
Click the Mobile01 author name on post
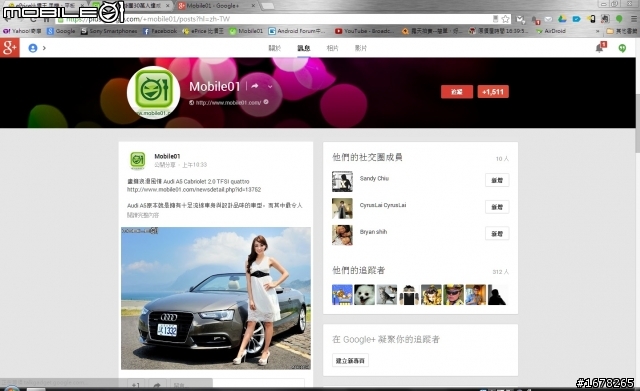tap(167, 156)
